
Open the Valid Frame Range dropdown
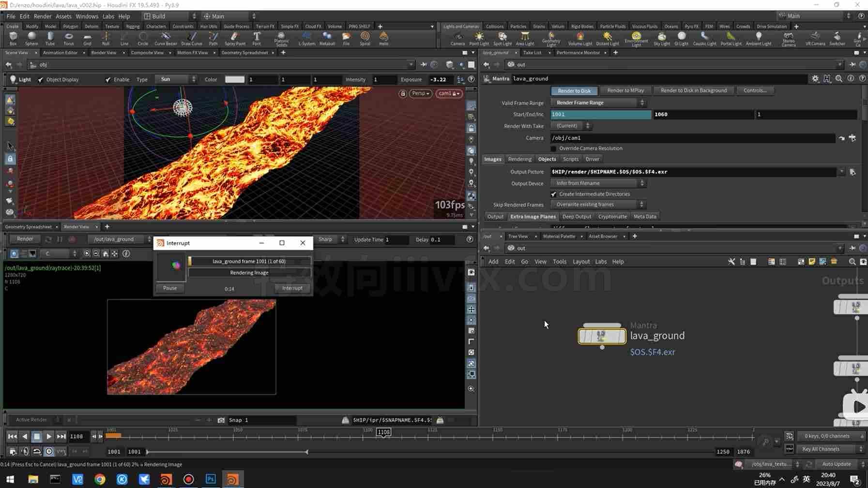598,103
